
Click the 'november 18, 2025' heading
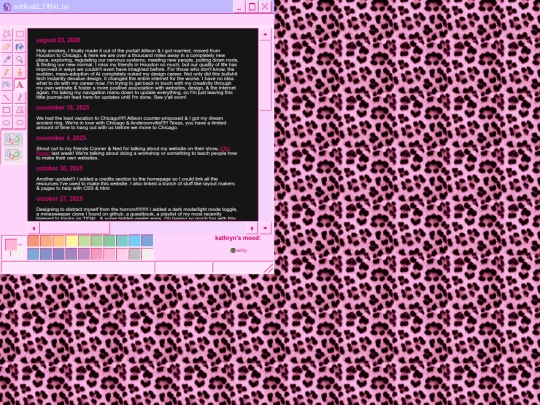[x=63, y=107]
